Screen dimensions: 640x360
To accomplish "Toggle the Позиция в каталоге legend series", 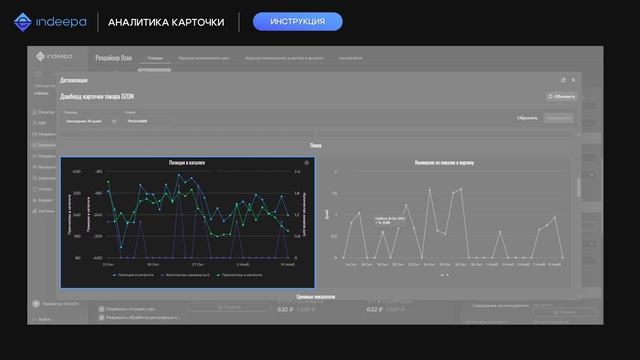I will point(133,275).
